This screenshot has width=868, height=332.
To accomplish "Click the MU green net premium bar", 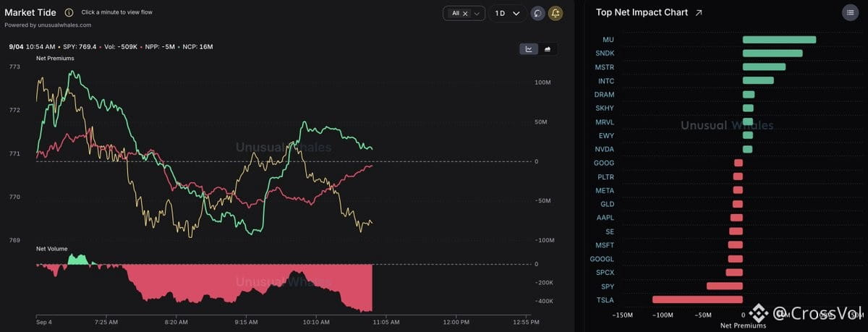I will click(x=779, y=40).
